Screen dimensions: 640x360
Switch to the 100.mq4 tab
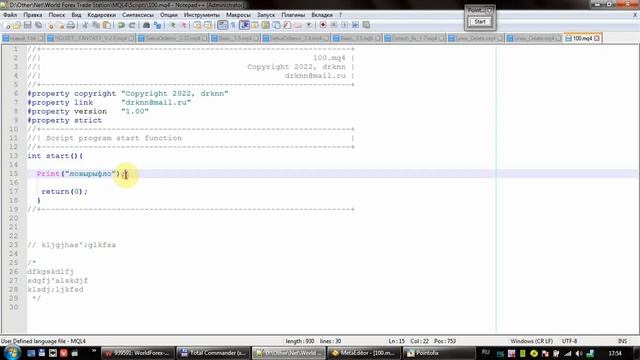(x=582, y=38)
